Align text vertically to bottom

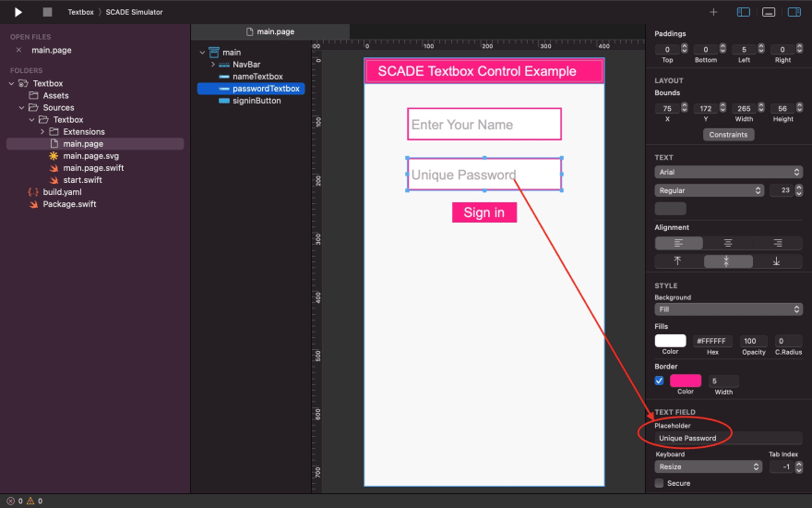(777, 261)
